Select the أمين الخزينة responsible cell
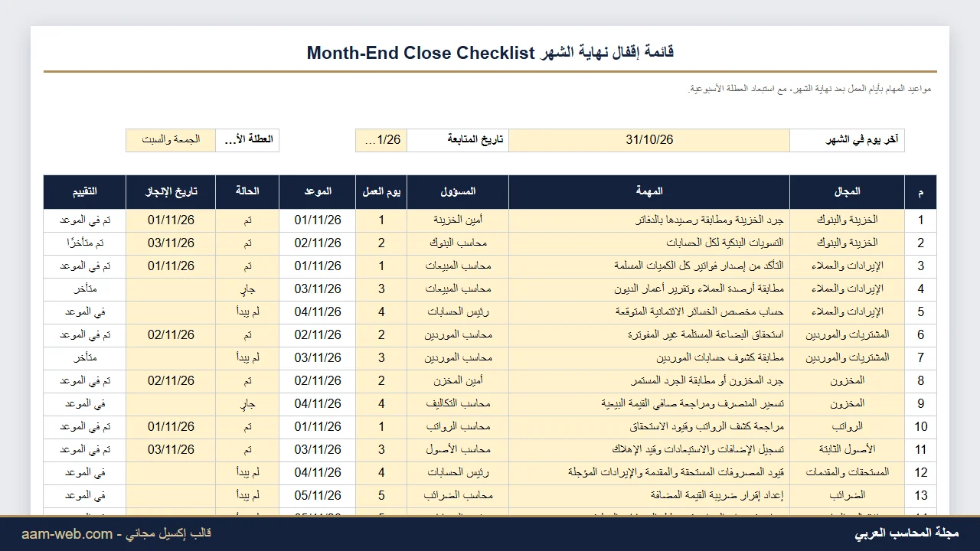The image size is (980, 551). 458,220
